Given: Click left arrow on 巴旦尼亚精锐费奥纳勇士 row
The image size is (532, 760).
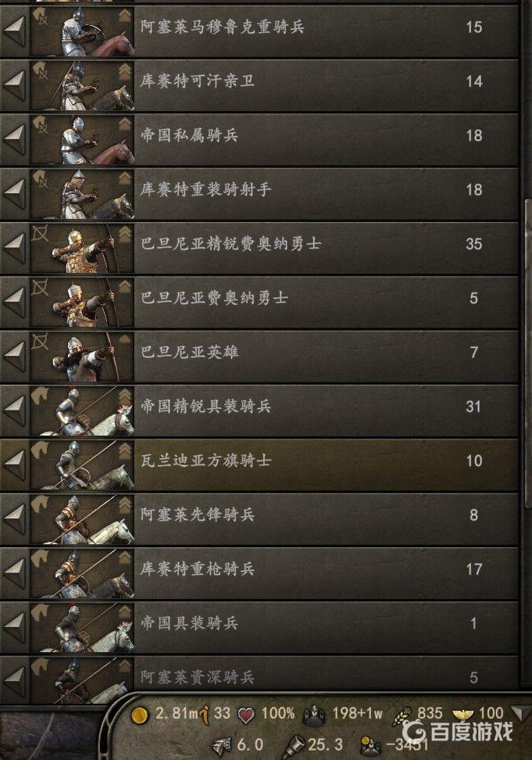Looking at the screenshot, I should [15, 248].
